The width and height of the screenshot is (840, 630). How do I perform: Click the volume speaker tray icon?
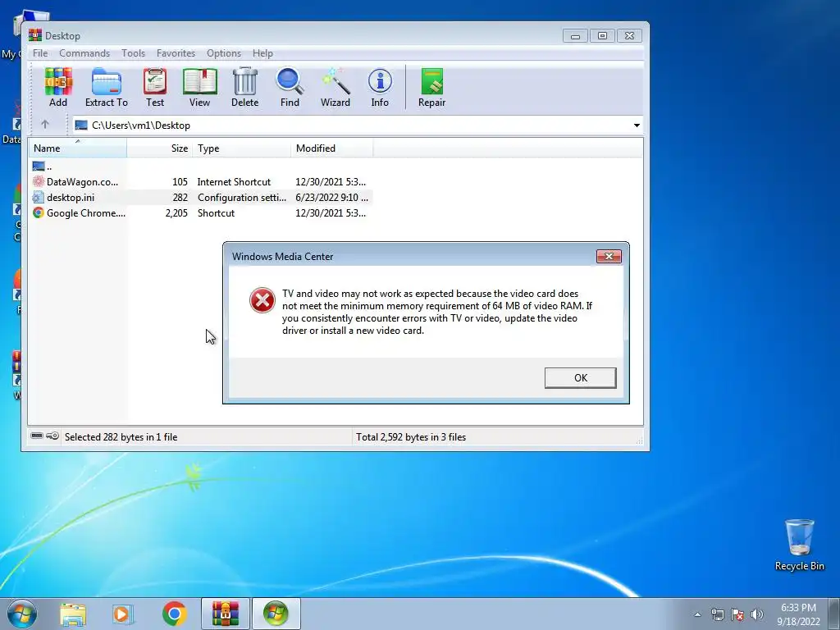click(x=757, y=614)
